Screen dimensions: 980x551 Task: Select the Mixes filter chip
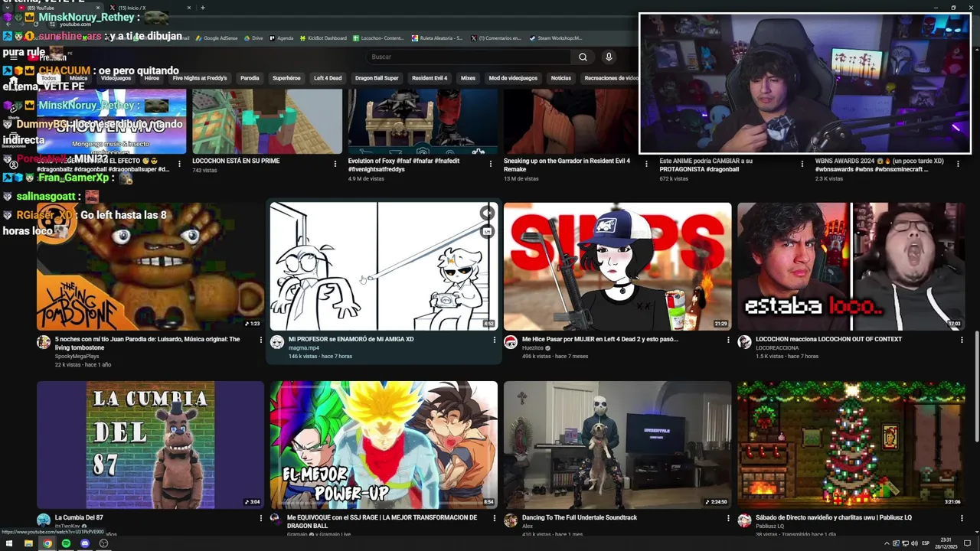pos(468,78)
